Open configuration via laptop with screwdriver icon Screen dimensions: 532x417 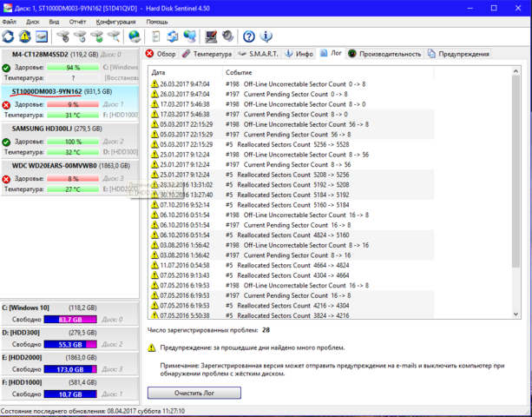211,36
